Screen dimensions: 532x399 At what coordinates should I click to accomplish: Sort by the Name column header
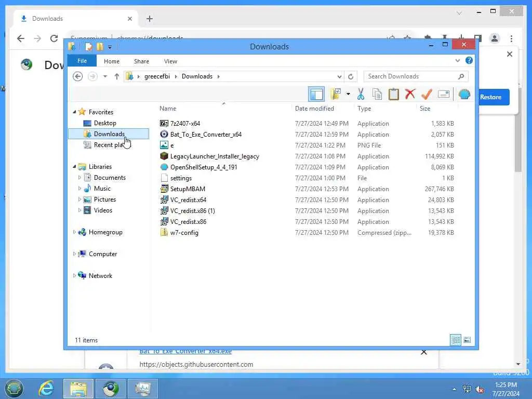point(168,108)
